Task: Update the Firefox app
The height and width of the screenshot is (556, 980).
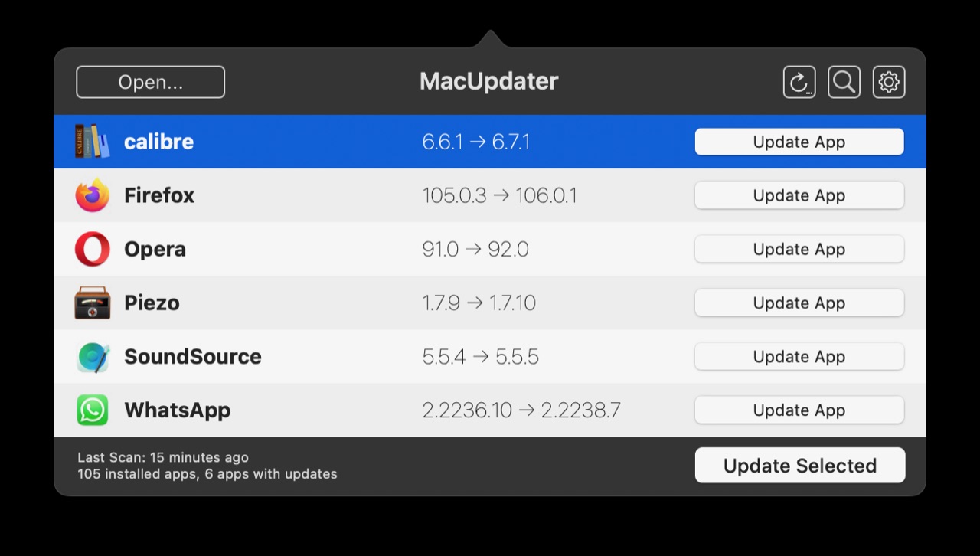Action: 799,195
